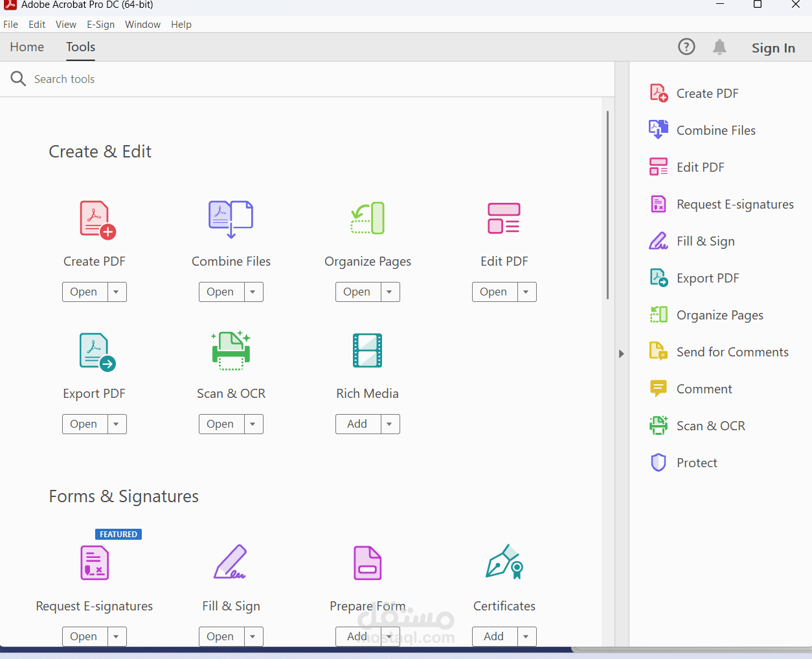Click Open button under Create PDF
The height and width of the screenshot is (659, 812).
[x=85, y=292]
